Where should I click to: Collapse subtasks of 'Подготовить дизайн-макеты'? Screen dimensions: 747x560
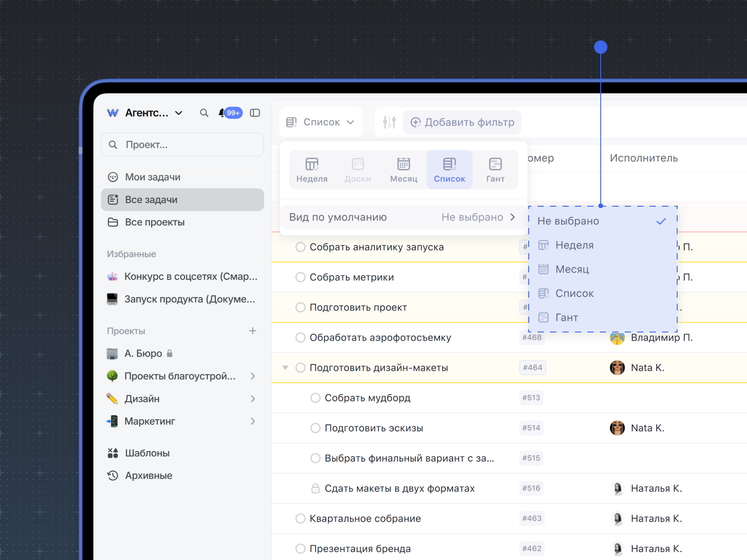pyautogui.click(x=285, y=368)
